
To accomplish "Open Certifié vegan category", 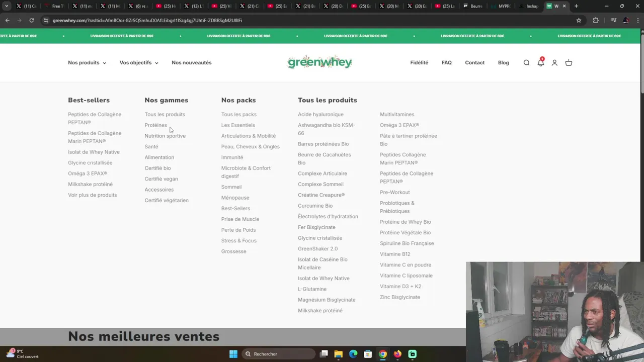I will click(x=161, y=179).
